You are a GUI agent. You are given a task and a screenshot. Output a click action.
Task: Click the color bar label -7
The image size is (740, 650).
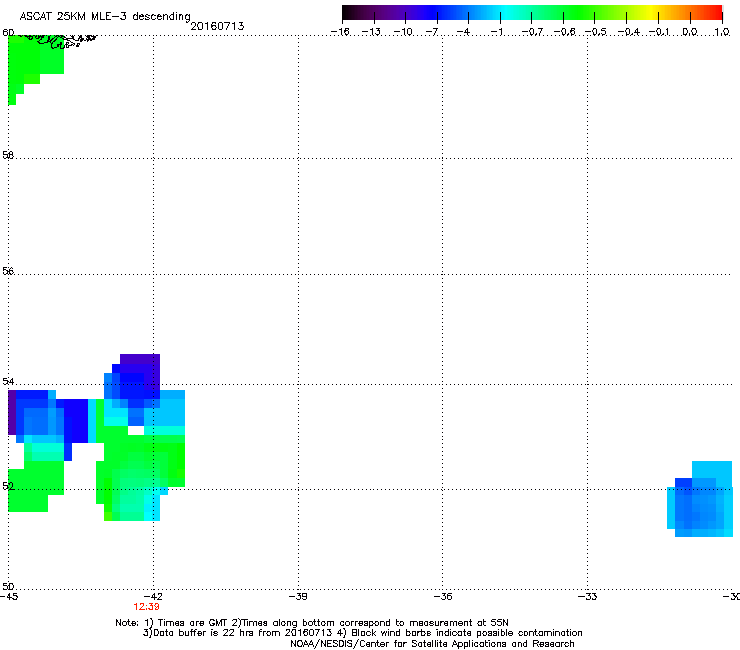click(x=432, y=32)
